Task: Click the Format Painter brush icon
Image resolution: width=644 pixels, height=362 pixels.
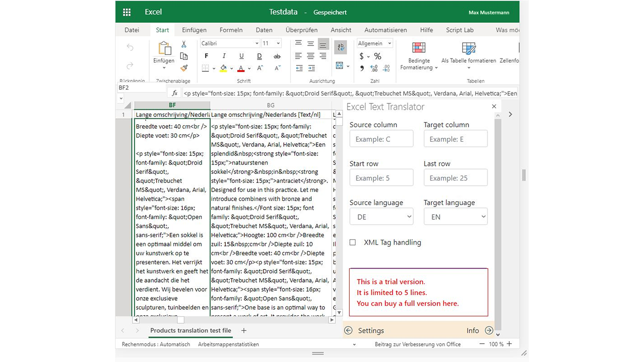Action: click(184, 68)
